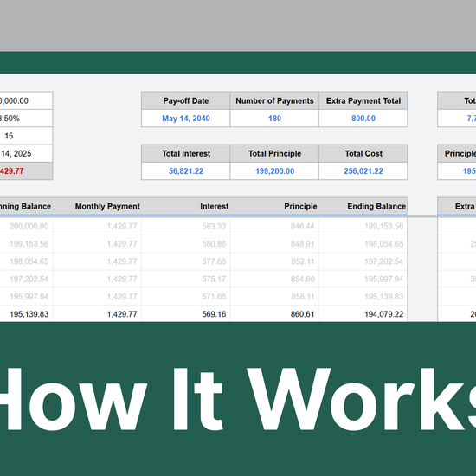The height and width of the screenshot is (476, 476).
Task: Click interest value 569.16
Action: tap(214, 314)
